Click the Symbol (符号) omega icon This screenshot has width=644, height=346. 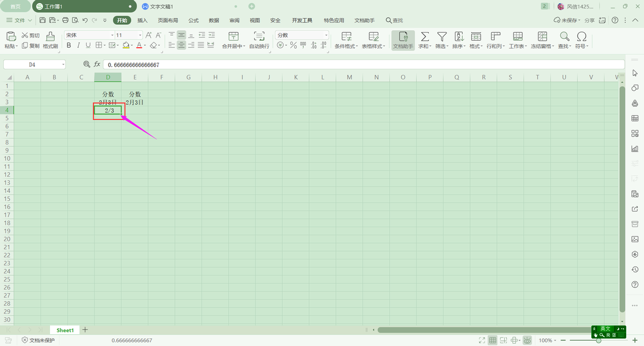pos(581,37)
